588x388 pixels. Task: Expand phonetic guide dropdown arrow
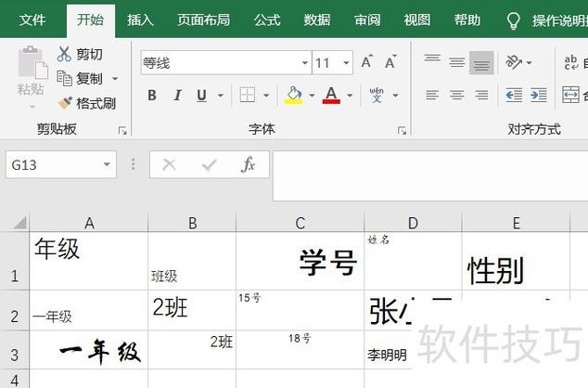coord(395,96)
